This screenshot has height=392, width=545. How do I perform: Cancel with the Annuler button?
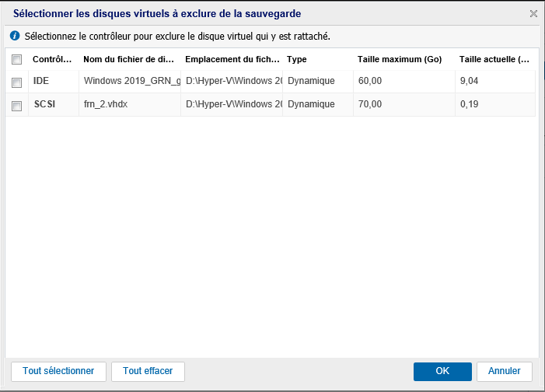click(x=505, y=371)
